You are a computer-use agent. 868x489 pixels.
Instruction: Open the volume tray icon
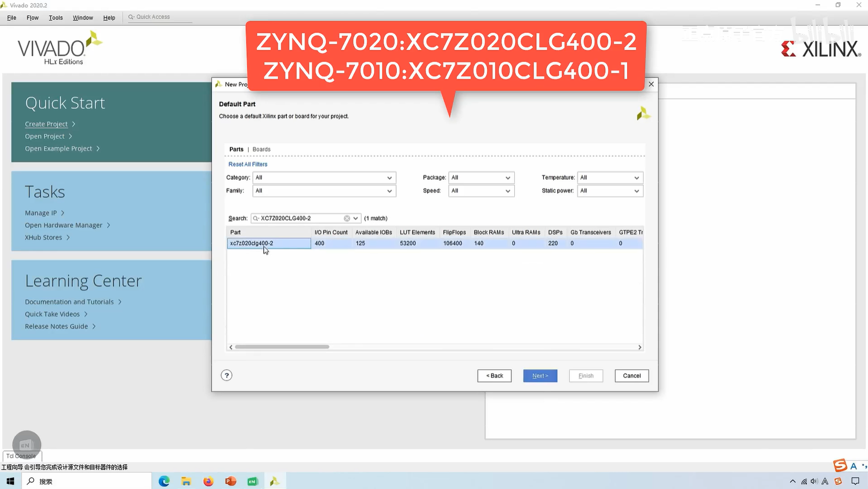tap(814, 481)
